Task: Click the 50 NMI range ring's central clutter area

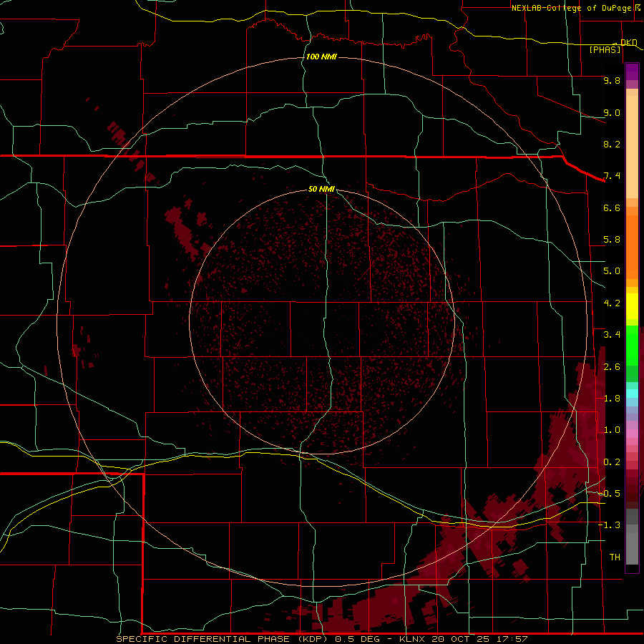Action: (x=322, y=323)
